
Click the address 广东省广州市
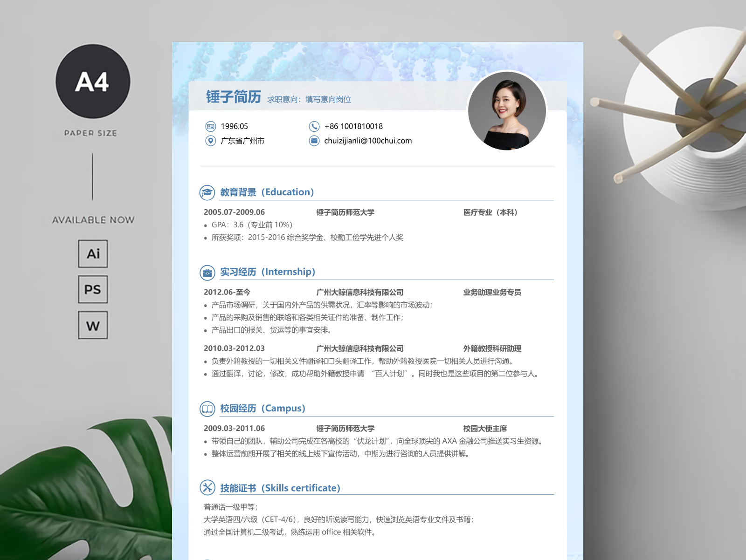[242, 141]
